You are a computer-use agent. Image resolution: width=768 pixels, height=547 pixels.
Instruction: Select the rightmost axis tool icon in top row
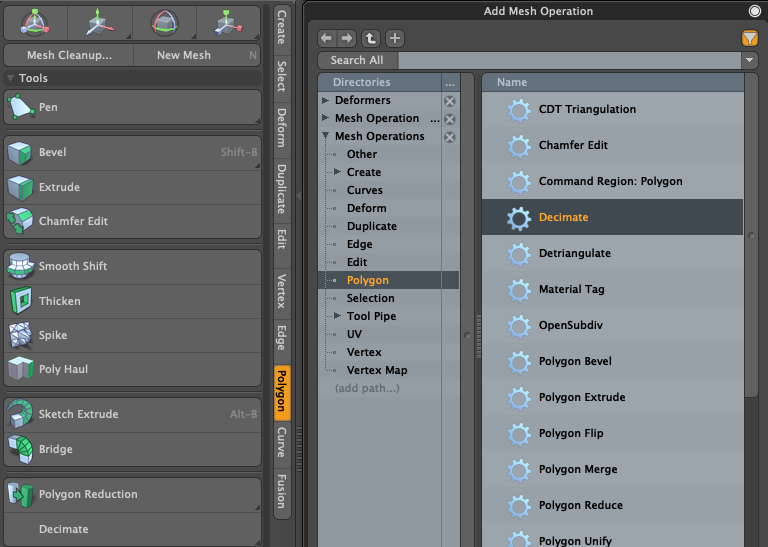click(x=228, y=23)
